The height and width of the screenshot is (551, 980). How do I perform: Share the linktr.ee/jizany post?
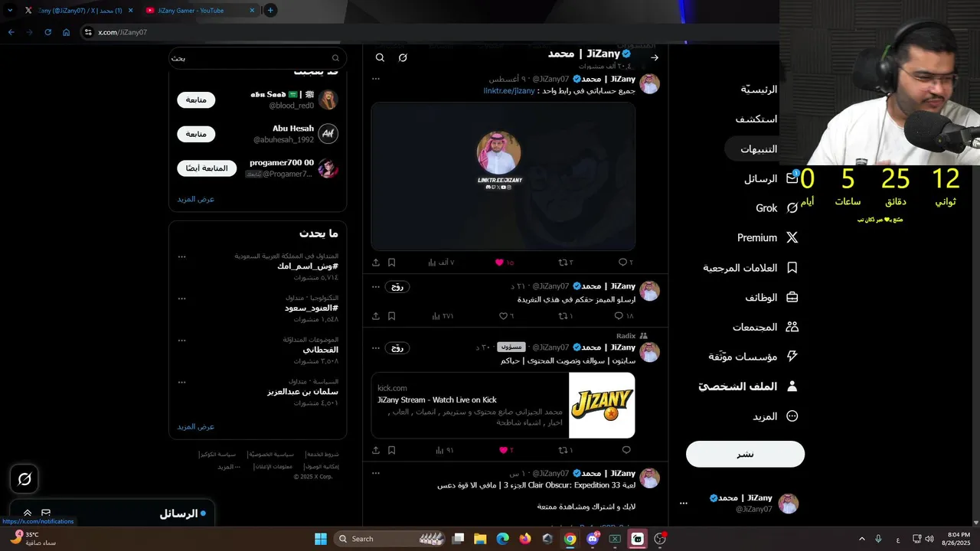(376, 262)
